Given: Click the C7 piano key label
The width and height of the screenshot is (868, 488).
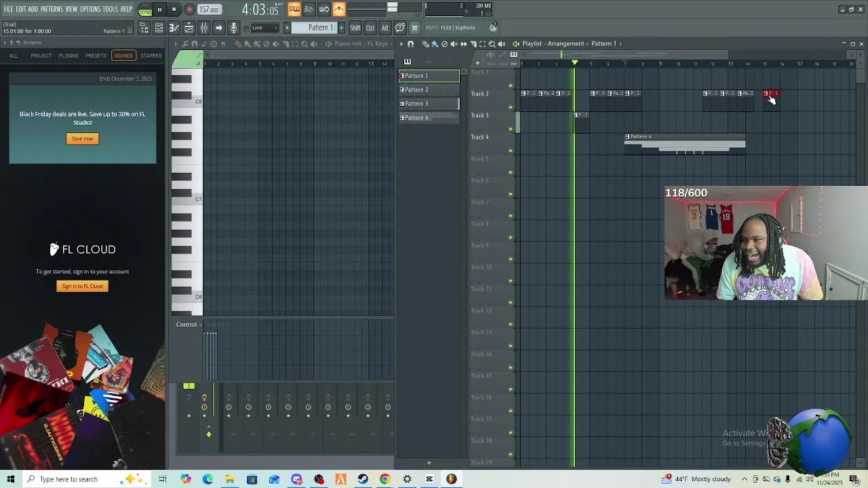Looking at the screenshot, I should pos(198,199).
